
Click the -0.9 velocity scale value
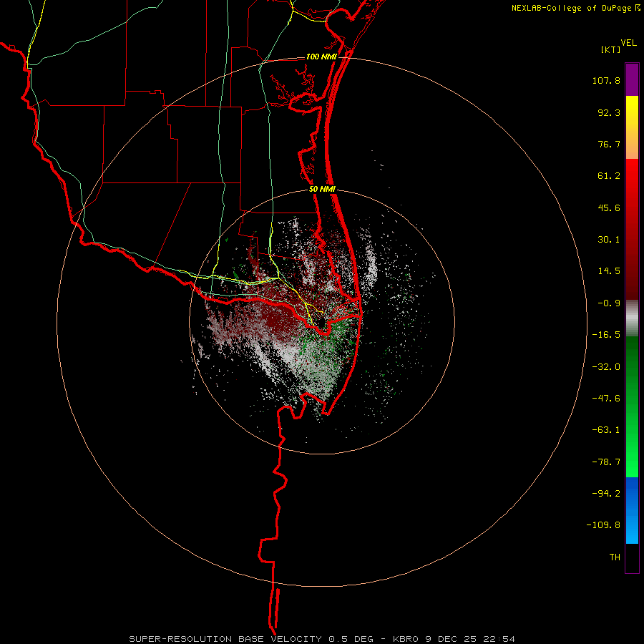pyautogui.click(x=609, y=303)
